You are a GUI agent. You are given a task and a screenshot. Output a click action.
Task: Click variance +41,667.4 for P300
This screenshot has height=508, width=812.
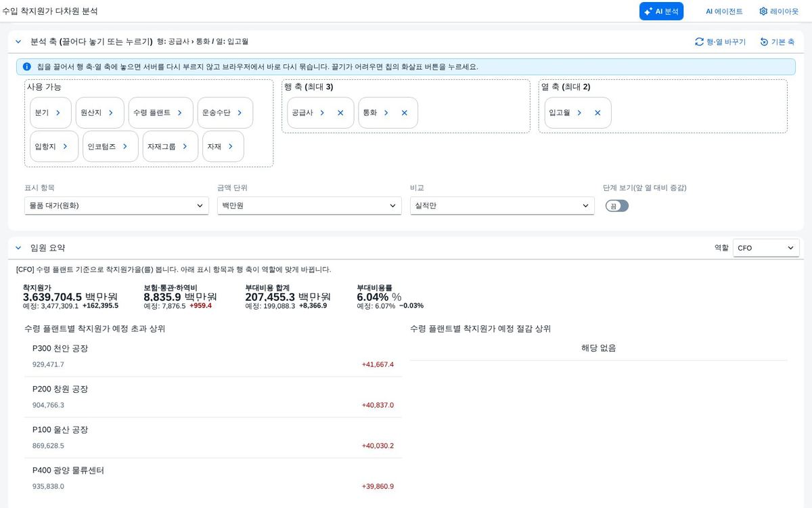pos(378,364)
